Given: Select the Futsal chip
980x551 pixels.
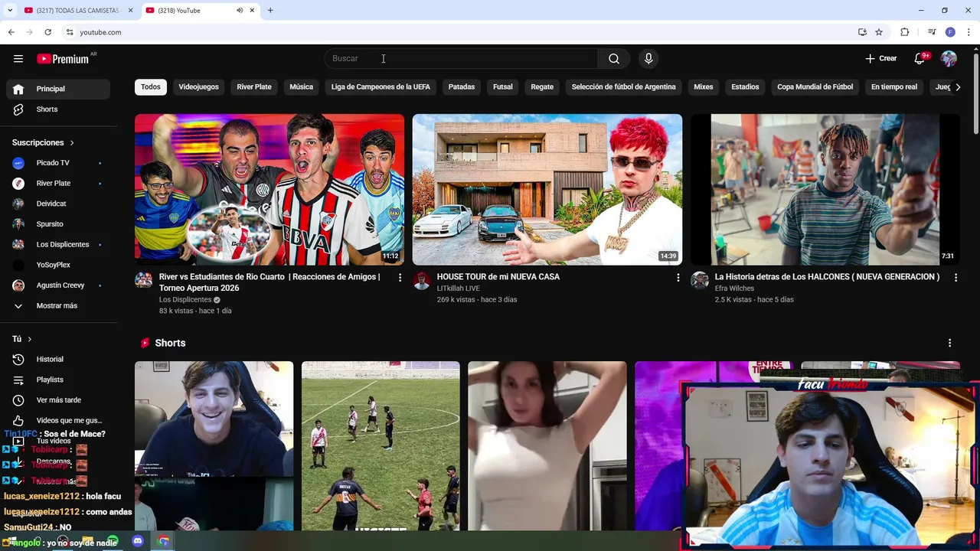Looking at the screenshot, I should coord(503,87).
